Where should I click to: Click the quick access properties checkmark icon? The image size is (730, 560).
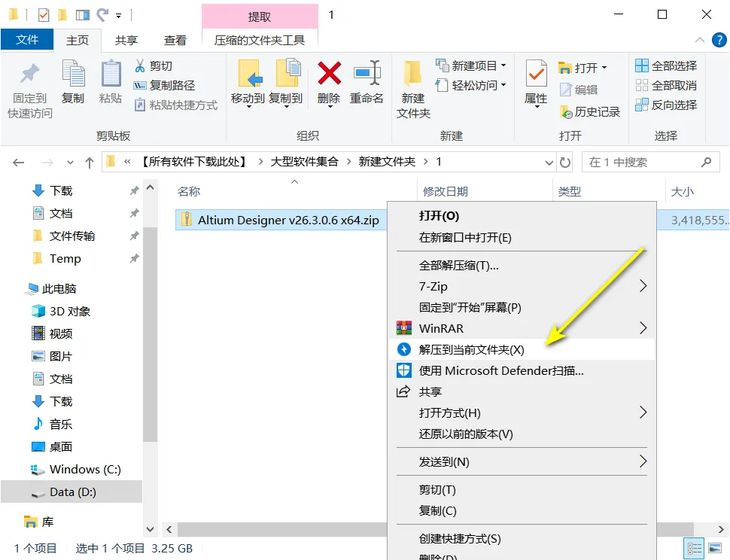pos(44,15)
